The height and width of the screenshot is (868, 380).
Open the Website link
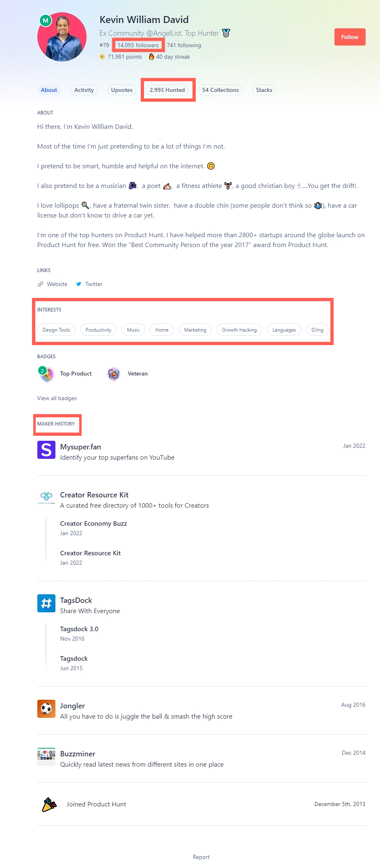[x=57, y=284]
